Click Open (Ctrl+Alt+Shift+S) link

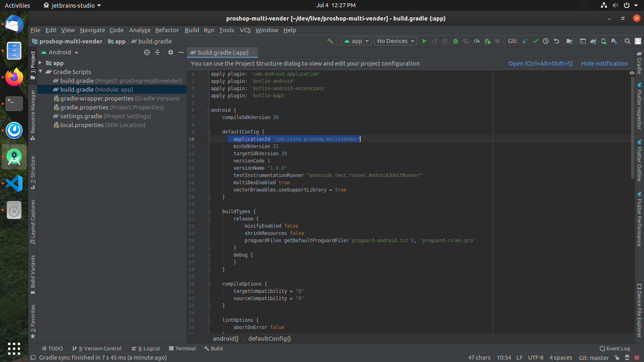pyautogui.click(x=540, y=64)
